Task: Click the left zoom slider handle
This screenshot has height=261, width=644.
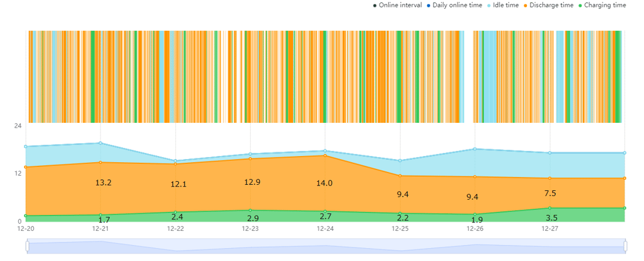Action: [27, 246]
